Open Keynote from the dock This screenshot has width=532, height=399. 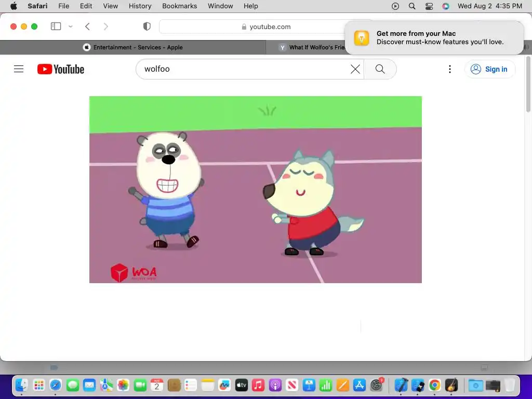coord(309,385)
